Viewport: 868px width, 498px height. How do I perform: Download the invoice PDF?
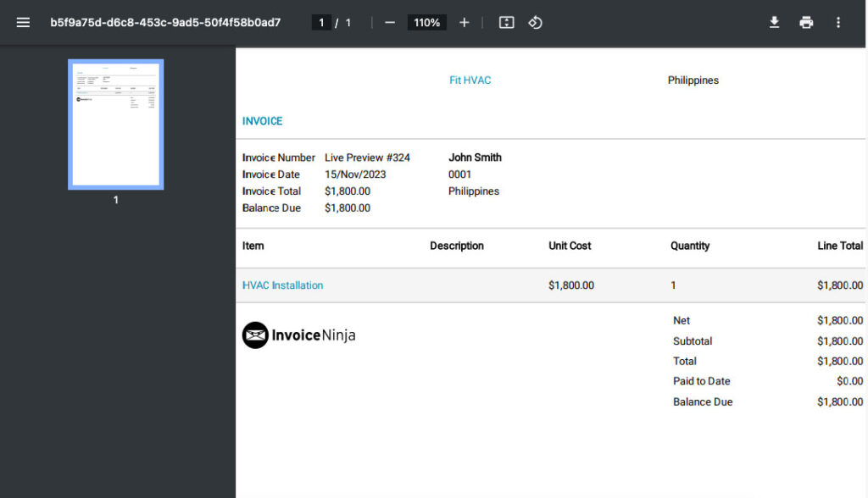click(774, 22)
